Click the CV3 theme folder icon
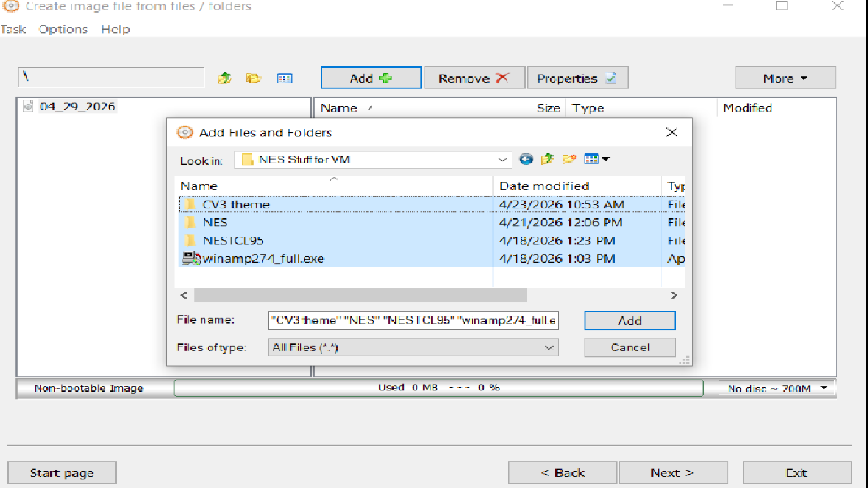 click(x=190, y=205)
